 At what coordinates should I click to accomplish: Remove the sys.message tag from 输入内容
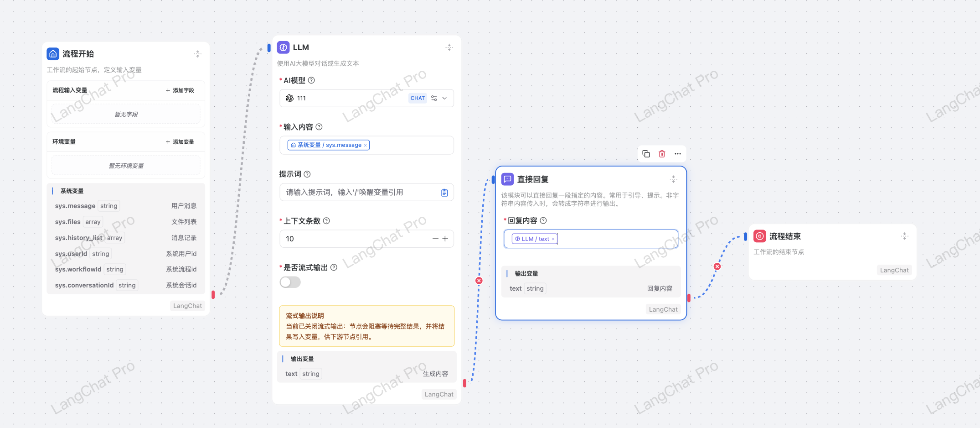tap(365, 146)
